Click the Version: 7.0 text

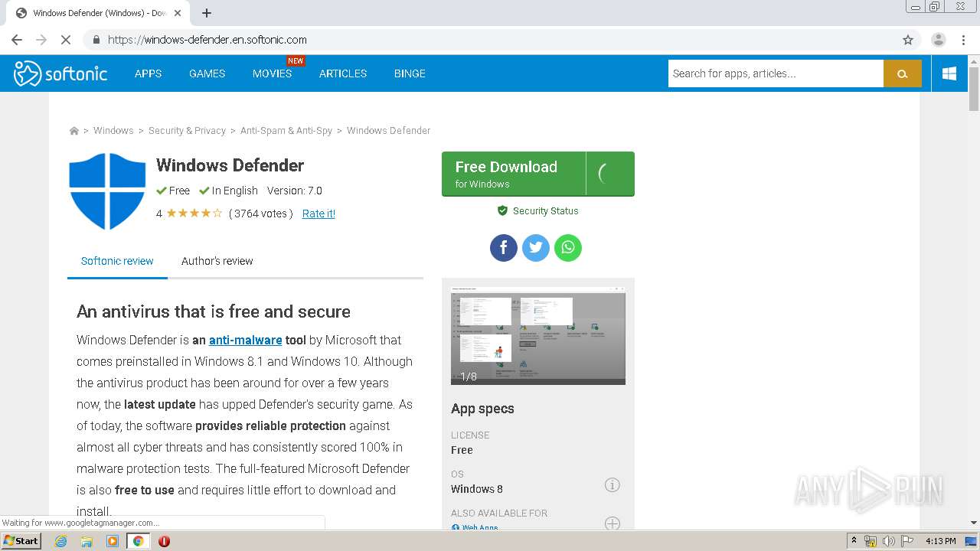click(x=295, y=191)
